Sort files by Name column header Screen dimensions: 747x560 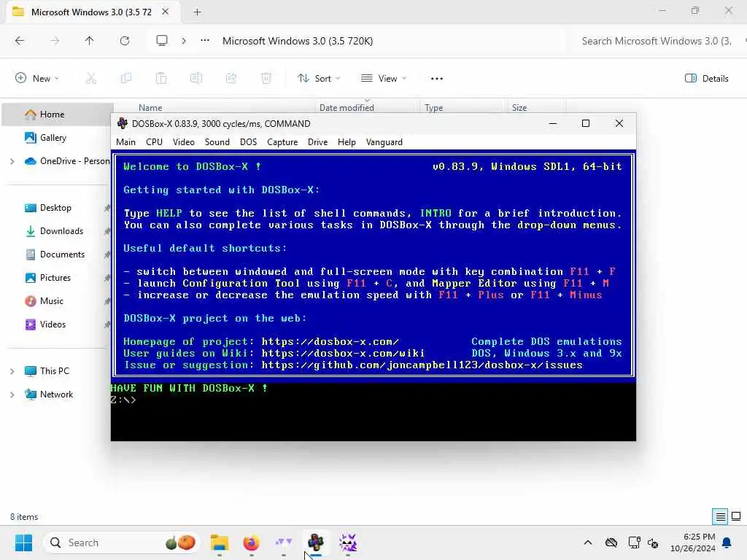[150, 108]
